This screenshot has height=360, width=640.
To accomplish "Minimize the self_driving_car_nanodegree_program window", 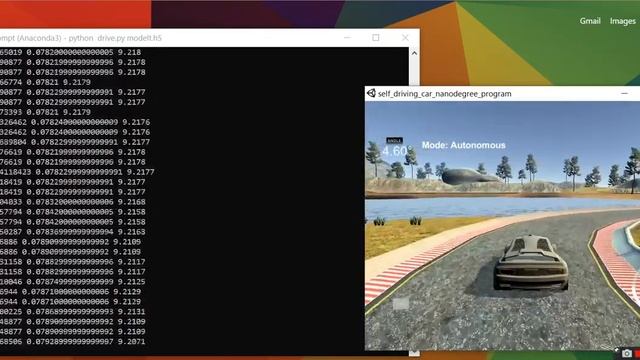I will click(x=624, y=93).
